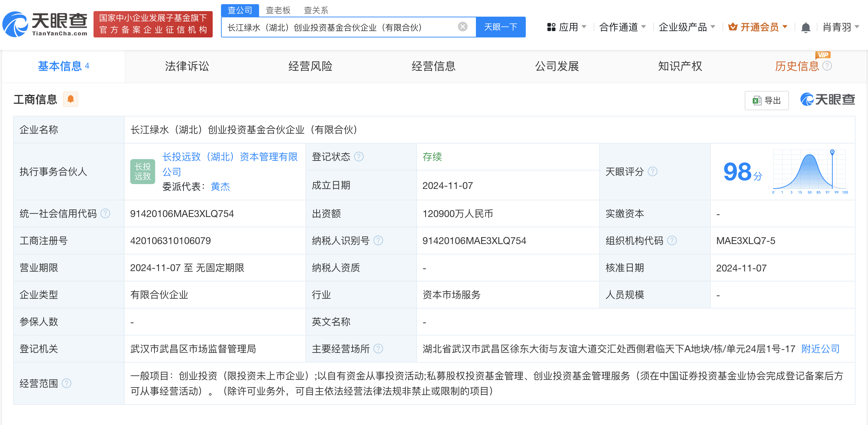The height and width of the screenshot is (425, 868).
Task: Click the orange monitoring bell beside 工商信息
Action: point(71,99)
